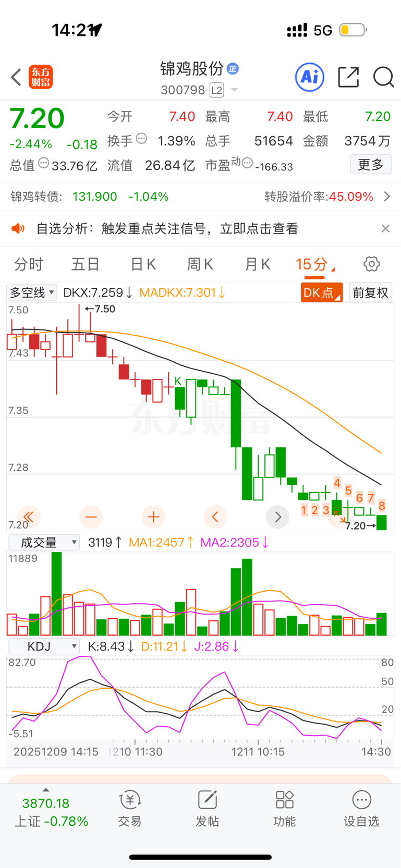
Task: Toggle the DK点 button
Action: click(322, 292)
